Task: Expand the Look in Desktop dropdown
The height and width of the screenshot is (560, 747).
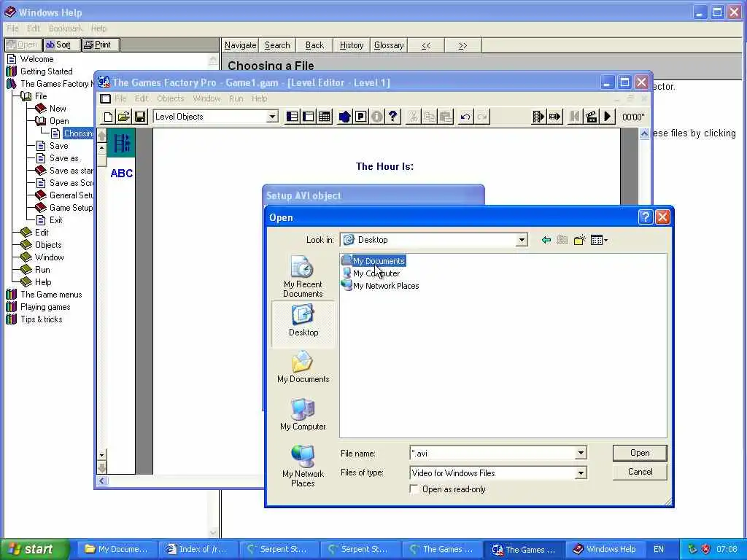Action: pos(522,240)
